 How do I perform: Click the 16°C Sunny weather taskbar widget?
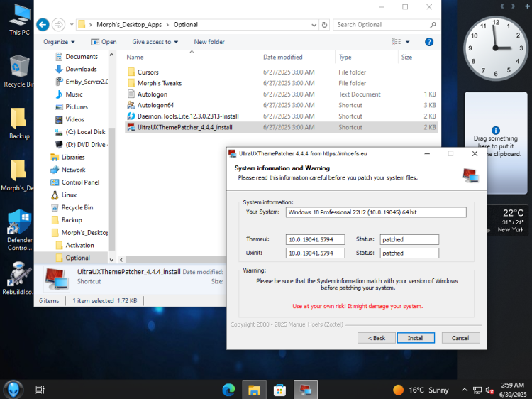coord(421,390)
